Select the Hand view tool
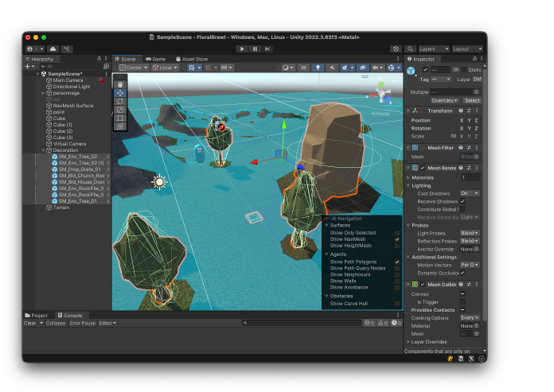The image size is (554, 392). point(120,84)
